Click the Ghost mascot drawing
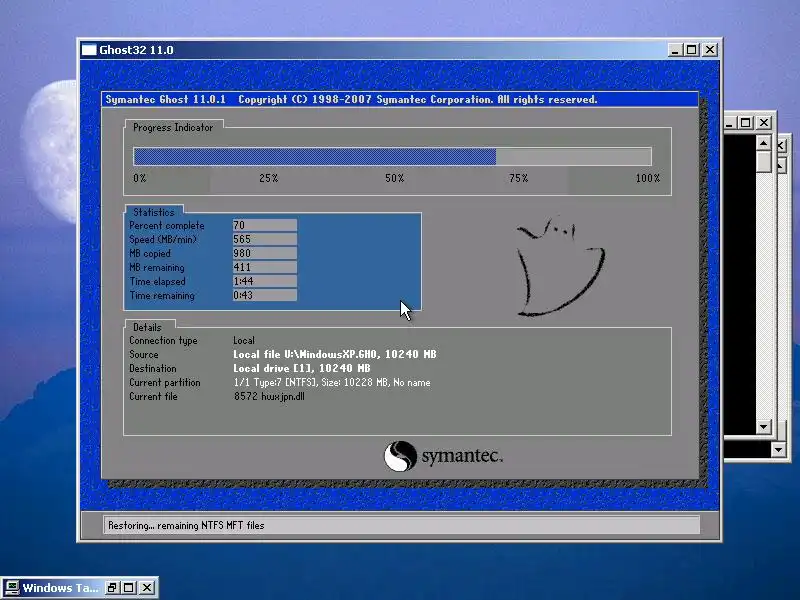Image resolution: width=800 pixels, height=600 pixels. pyautogui.click(x=560, y=266)
